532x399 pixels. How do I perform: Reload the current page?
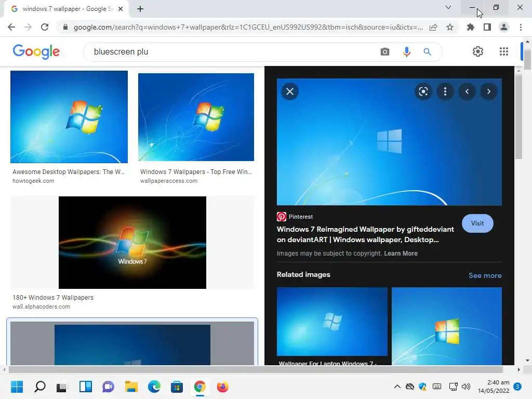click(45, 27)
